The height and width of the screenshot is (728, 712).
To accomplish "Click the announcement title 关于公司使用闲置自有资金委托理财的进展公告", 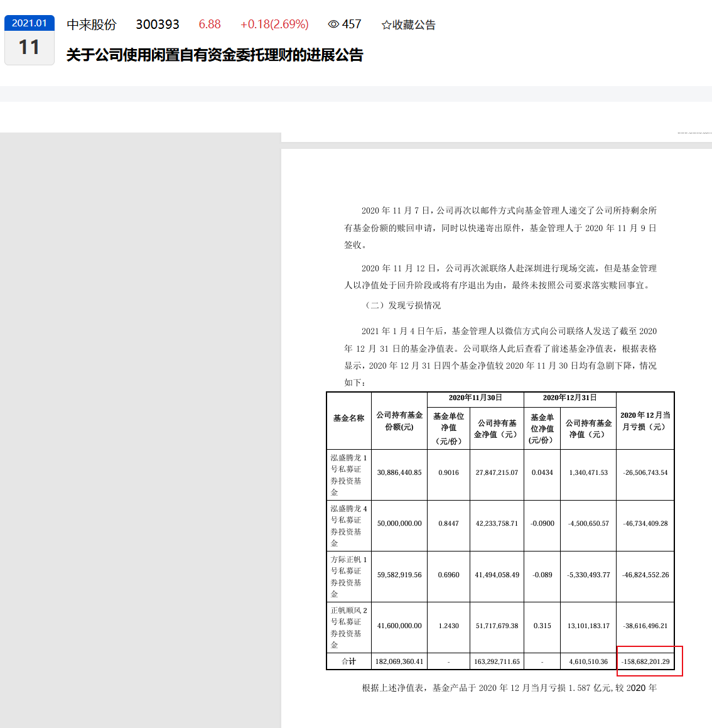I will (x=215, y=55).
